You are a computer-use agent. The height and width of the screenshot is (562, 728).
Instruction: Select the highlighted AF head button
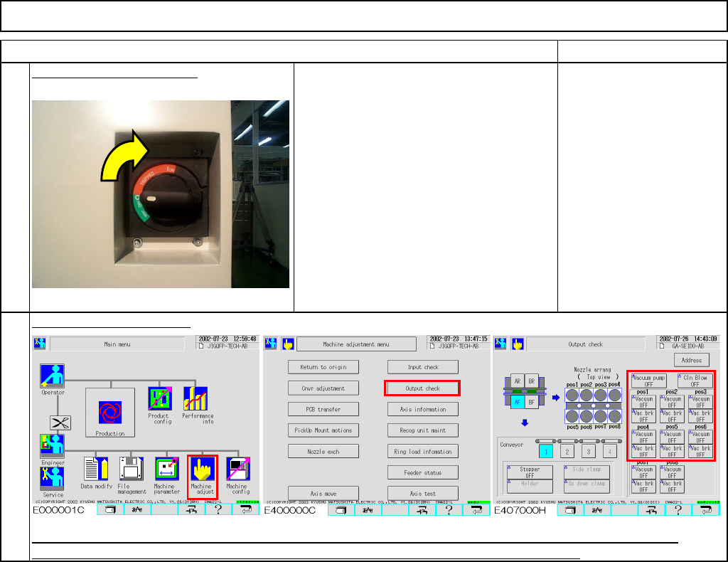(x=518, y=402)
